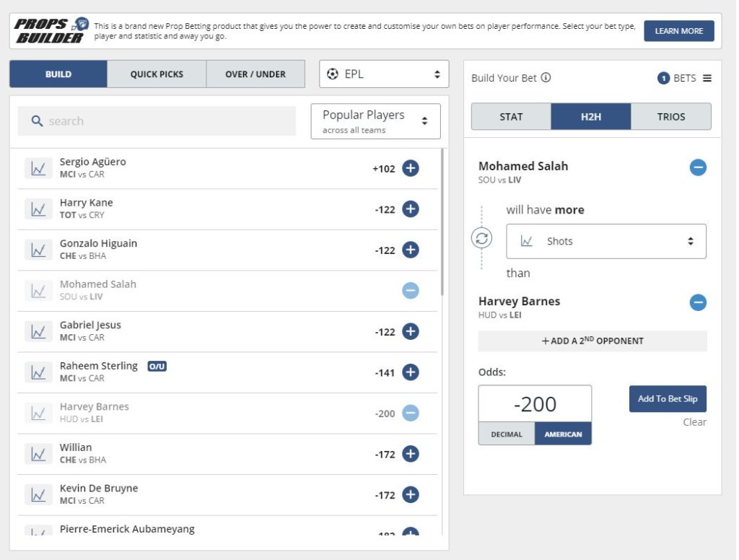The width and height of the screenshot is (739, 560).
Task: Open stats chart for Willian
Action: point(38,454)
